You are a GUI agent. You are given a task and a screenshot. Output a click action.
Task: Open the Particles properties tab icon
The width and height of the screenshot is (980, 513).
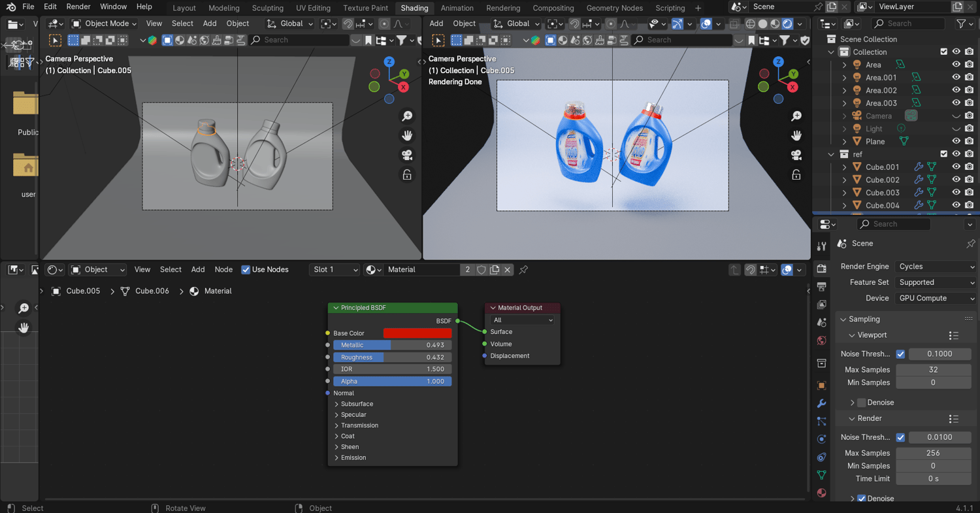tap(822, 421)
